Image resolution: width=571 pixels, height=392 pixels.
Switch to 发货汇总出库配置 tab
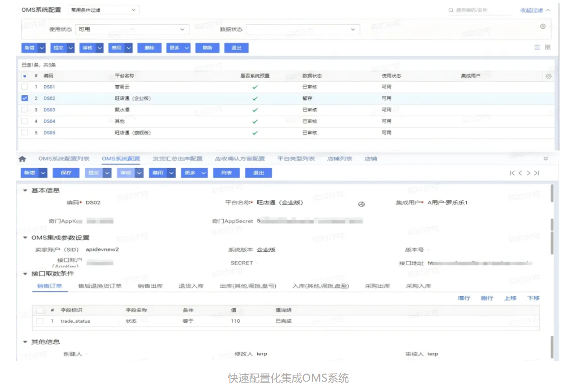tap(177, 159)
